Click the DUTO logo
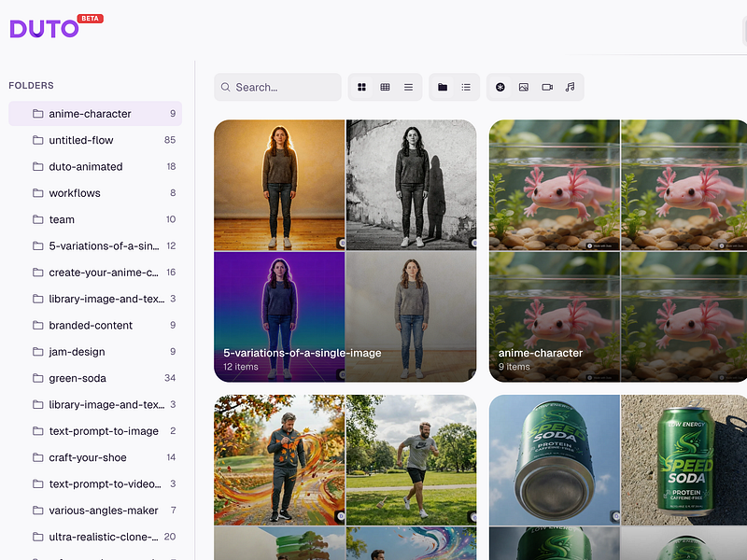747x560 pixels. click(x=44, y=29)
